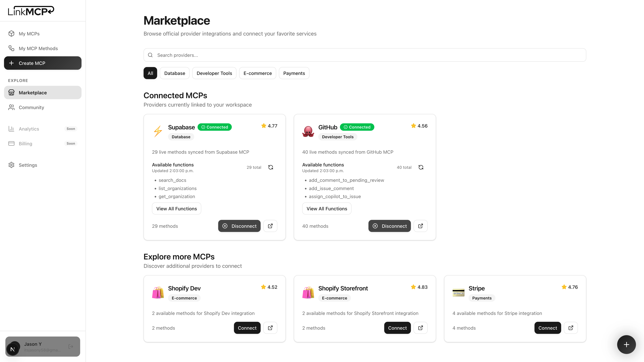This screenshot has width=644, height=362.
Task: Open Stripe external link icon
Action: click(x=571, y=328)
